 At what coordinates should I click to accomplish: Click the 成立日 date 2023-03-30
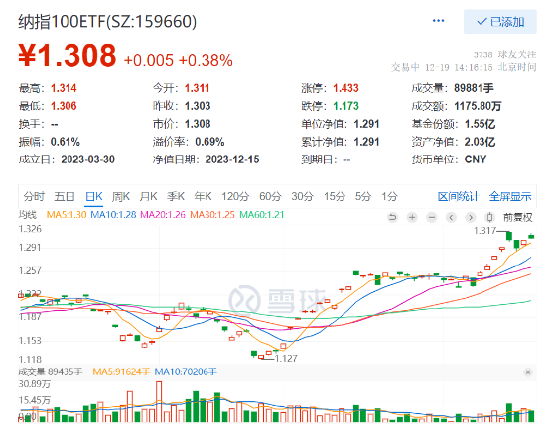[88, 160]
